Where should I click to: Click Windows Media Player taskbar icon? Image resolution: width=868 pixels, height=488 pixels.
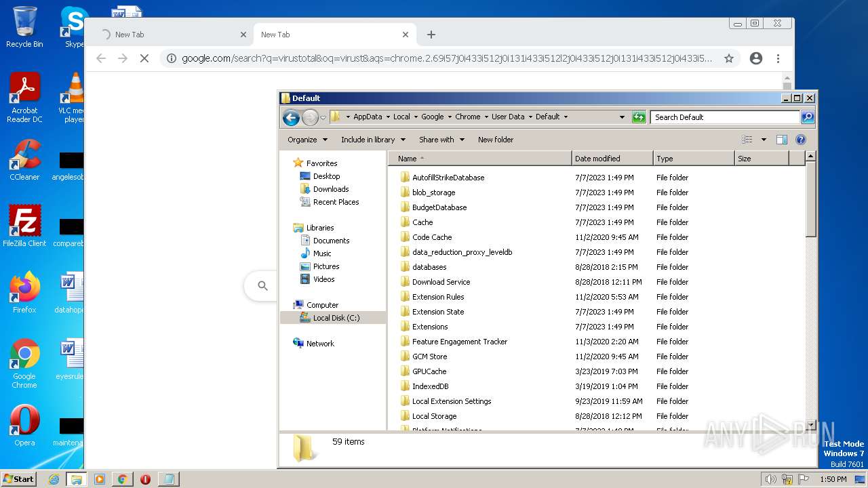pos(99,479)
